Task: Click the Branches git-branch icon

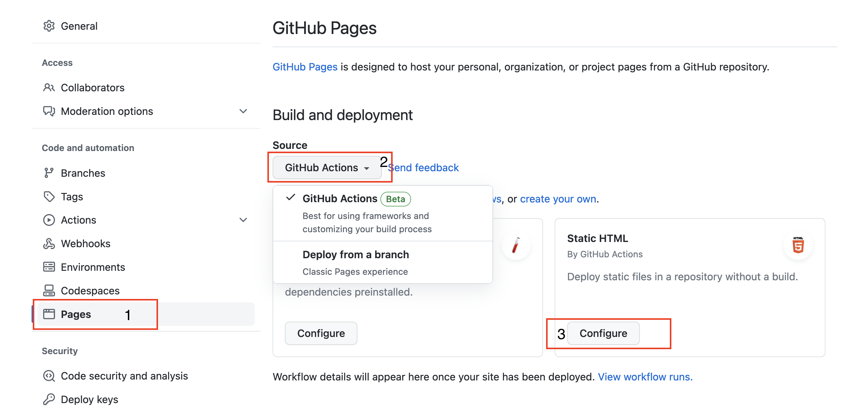Action: click(49, 173)
